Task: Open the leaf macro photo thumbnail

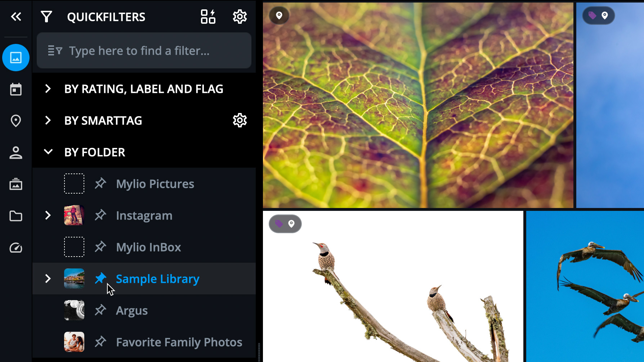Action: [418, 105]
